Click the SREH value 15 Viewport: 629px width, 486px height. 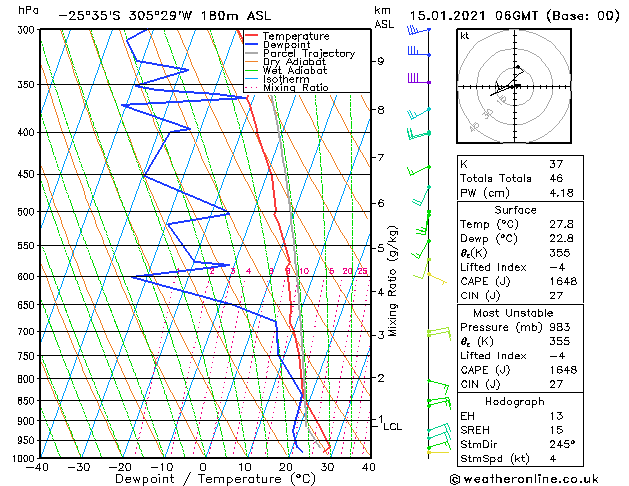pyautogui.click(x=556, y=430)
